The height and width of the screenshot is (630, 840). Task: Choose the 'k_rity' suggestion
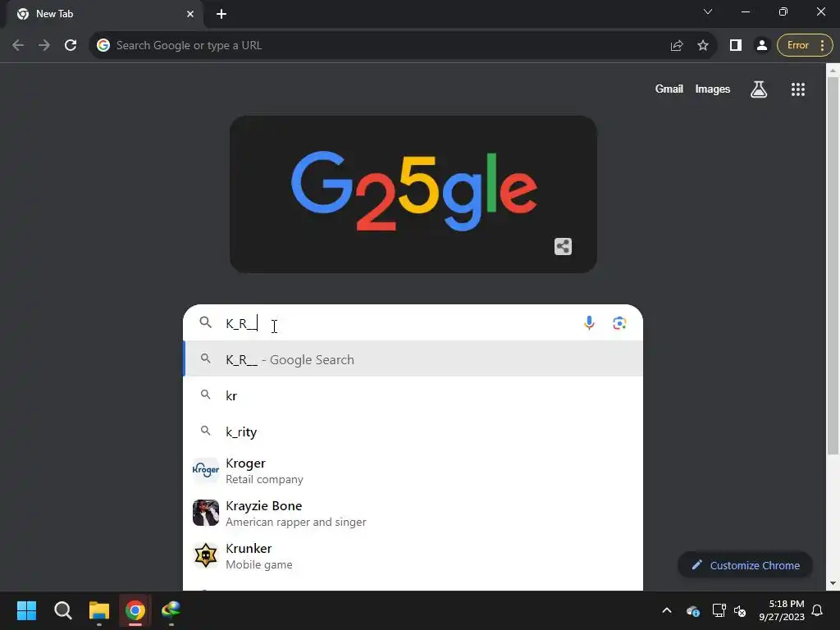click(413, 431)
